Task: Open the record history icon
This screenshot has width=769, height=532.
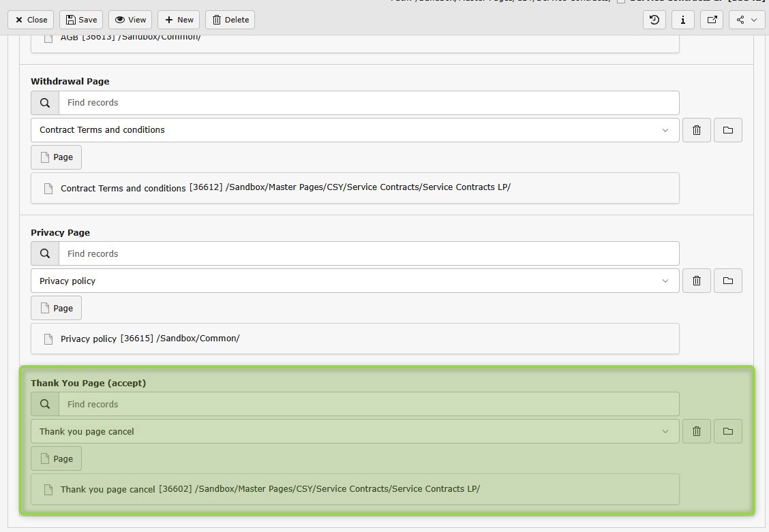Action: (654, 20)
